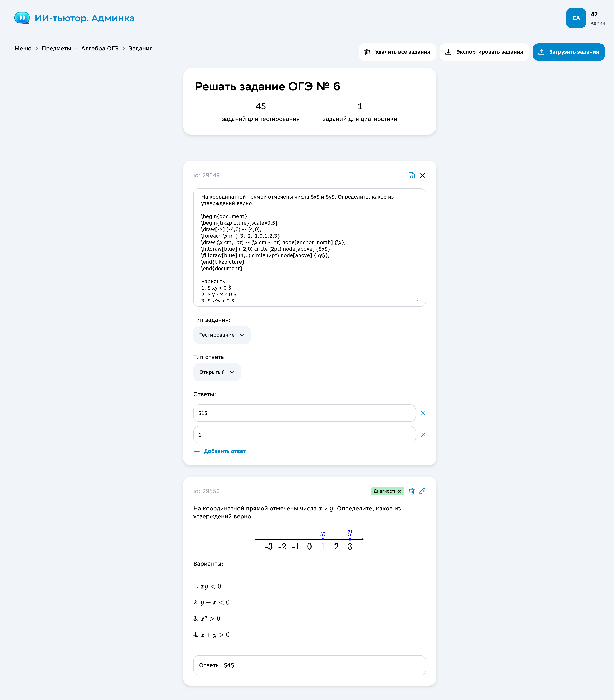Save task 29549 with the floppy icon

pos(412,175)
